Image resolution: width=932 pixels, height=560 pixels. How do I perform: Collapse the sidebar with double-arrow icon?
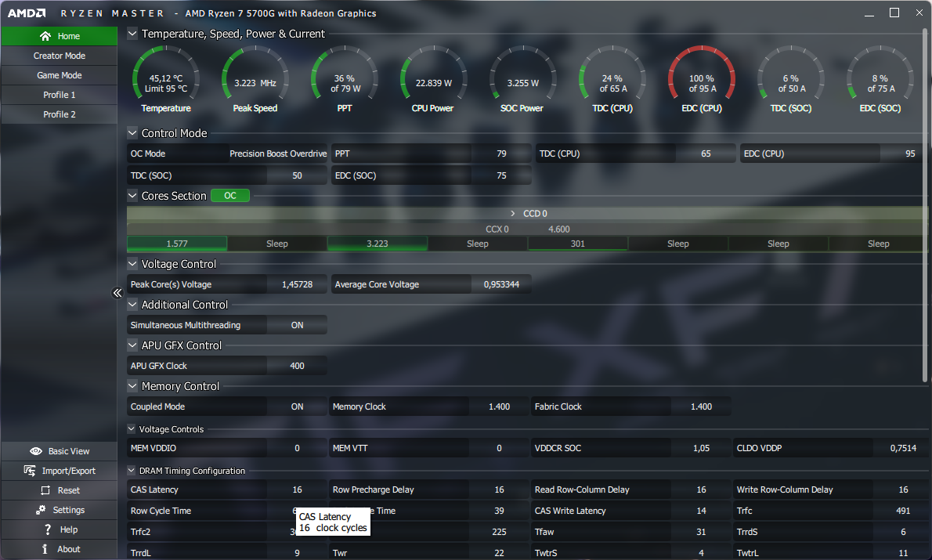pyautogui.click(x=117, y=292)
